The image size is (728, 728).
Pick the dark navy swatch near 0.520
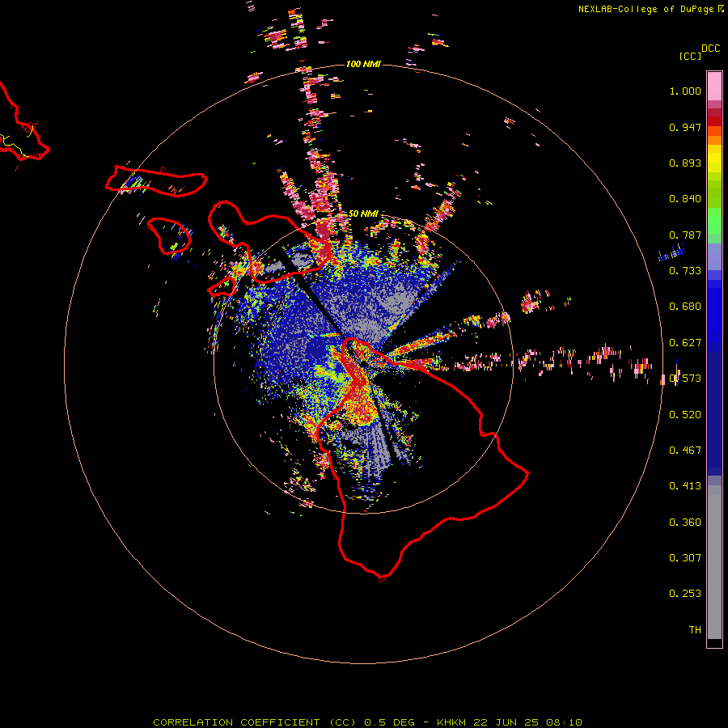714,409
